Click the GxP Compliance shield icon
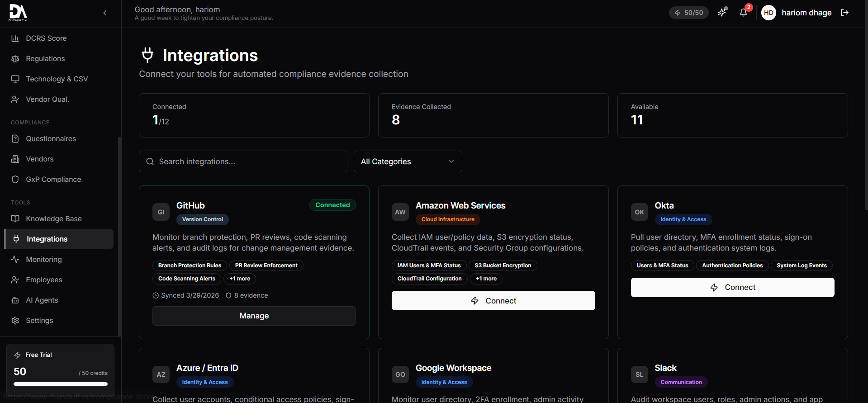 click(x=15, y=180)
